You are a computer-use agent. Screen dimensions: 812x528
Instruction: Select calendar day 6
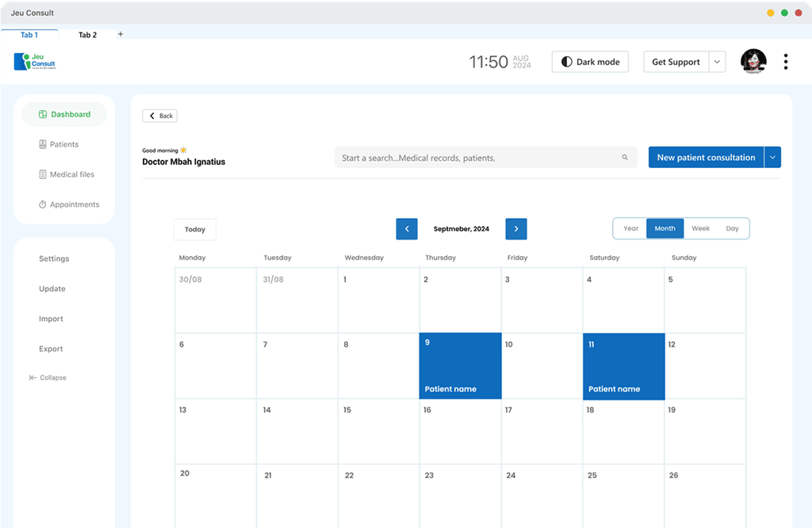click(216, 366)
